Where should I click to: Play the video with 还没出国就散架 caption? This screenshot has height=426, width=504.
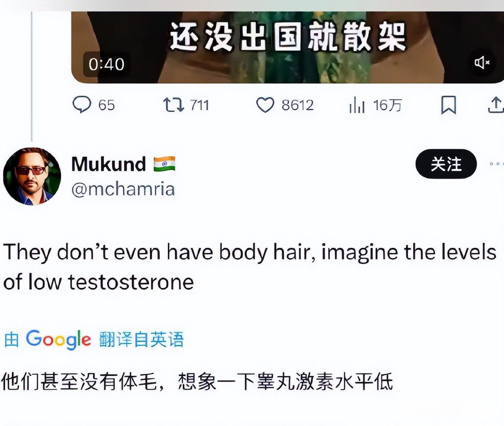point(288,47)
